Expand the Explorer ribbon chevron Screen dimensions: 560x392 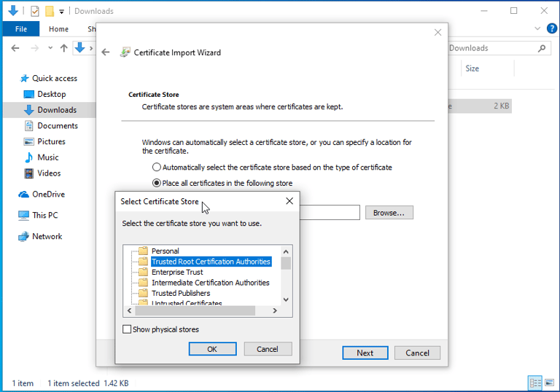537,28
